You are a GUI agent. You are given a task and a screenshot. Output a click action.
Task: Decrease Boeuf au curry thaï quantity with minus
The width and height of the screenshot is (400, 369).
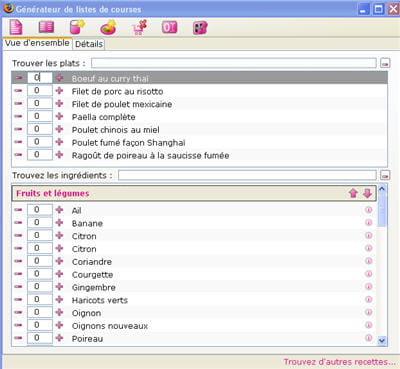click(x=18, y=78)
